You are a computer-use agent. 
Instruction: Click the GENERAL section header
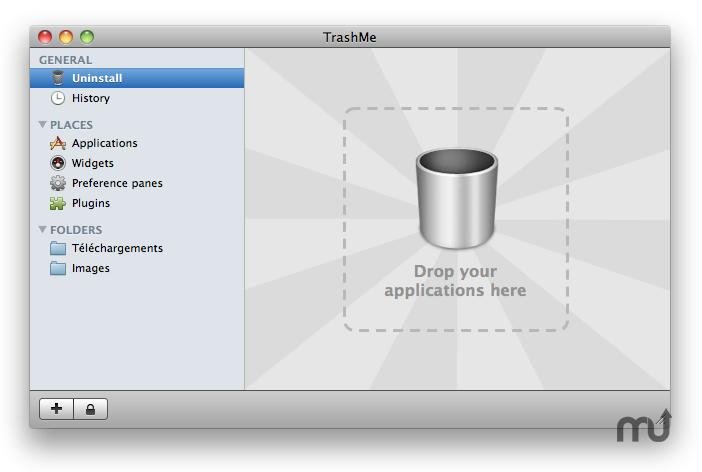pos(65,60)
